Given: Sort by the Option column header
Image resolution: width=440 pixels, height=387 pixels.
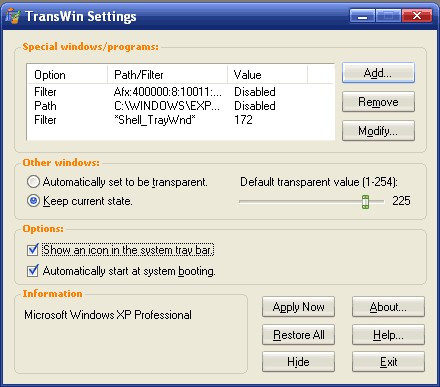Looking at the screenshot, I should tap(68, 75).
